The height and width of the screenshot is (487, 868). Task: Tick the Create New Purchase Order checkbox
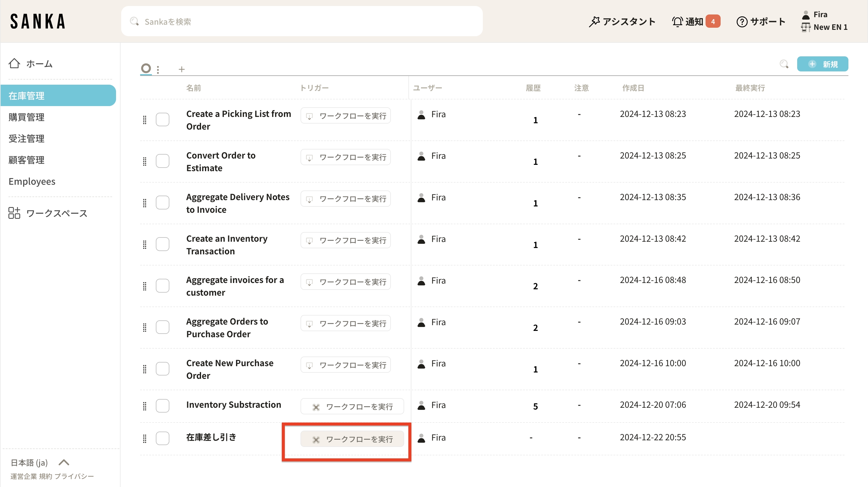[162, 369]
